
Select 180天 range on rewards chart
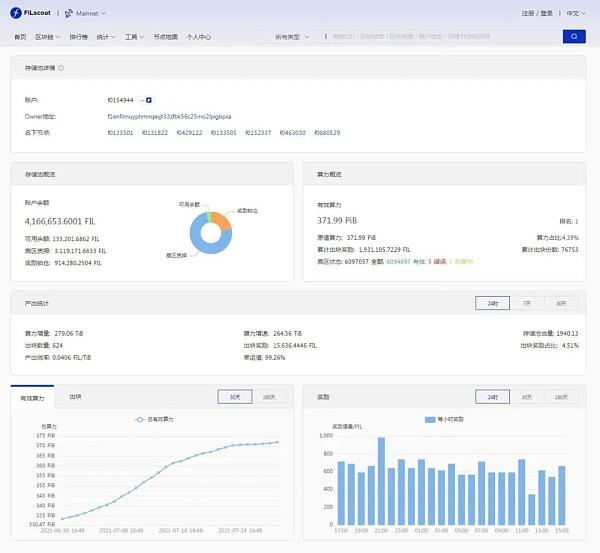click(561, 397)
